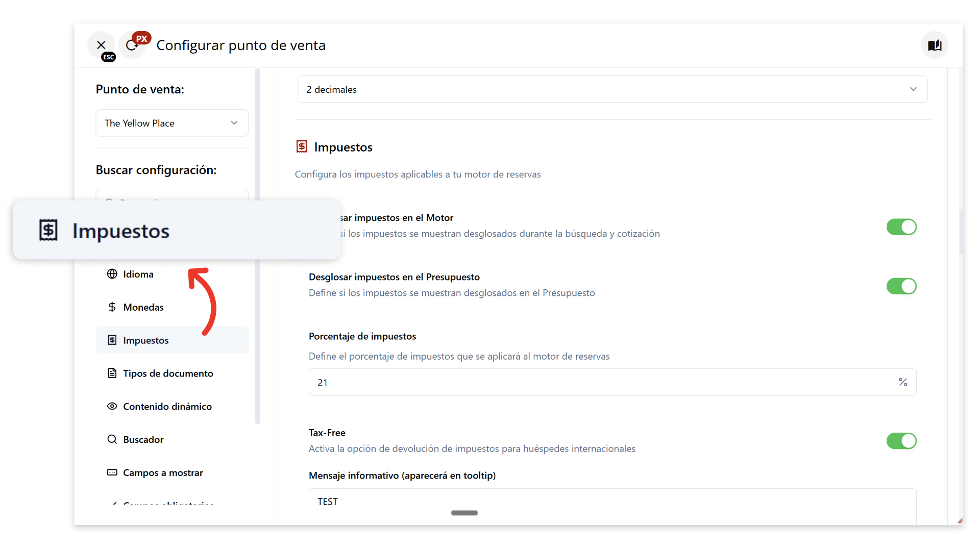
Task: Turn off the Tax-Free switch
Action: tap(901, 441)
